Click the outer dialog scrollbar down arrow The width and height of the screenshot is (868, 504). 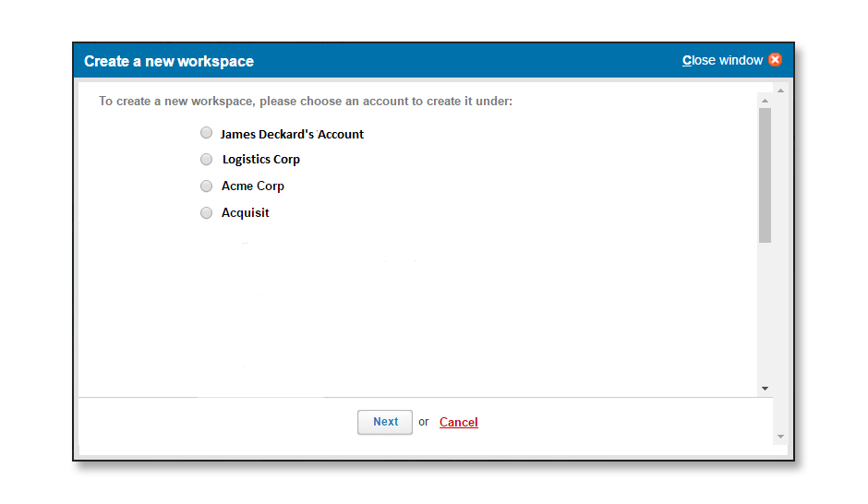coord(780,437)
